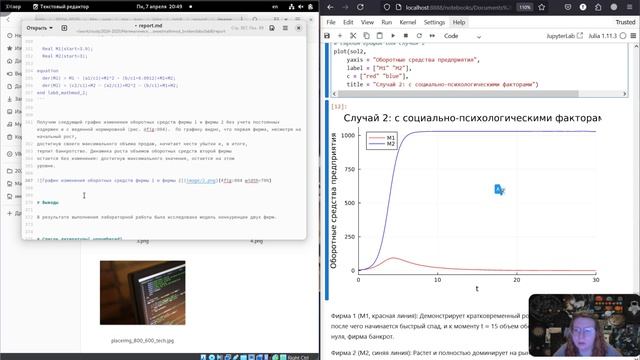Image resolution: width=640 pixels, height=360 pixels.
Task: Open the Settings menu in Jupyter
Action: tap(434, 22)
